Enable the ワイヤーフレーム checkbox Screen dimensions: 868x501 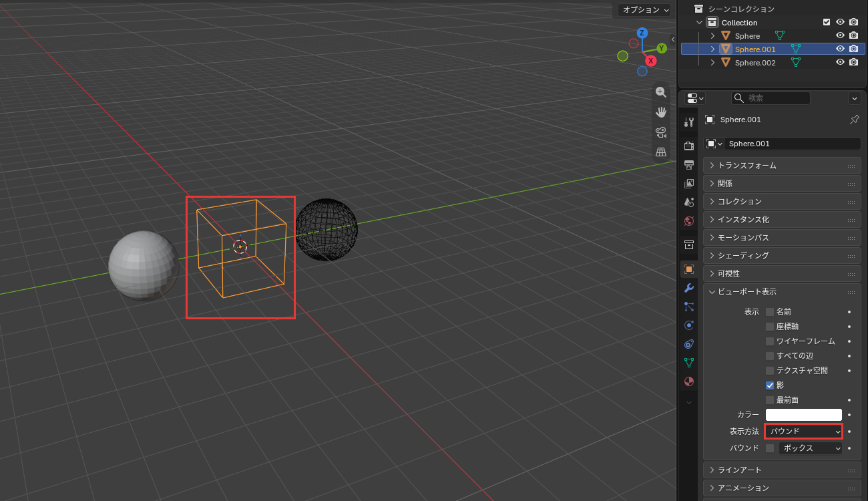[770, 341]
